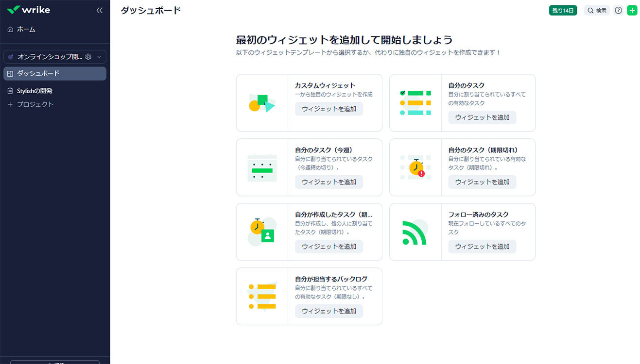Image resolution: width=640 pixels, height=364 pixels.
Task: Expand the オンラインショップ space dropdown
Action: point(99,57)
